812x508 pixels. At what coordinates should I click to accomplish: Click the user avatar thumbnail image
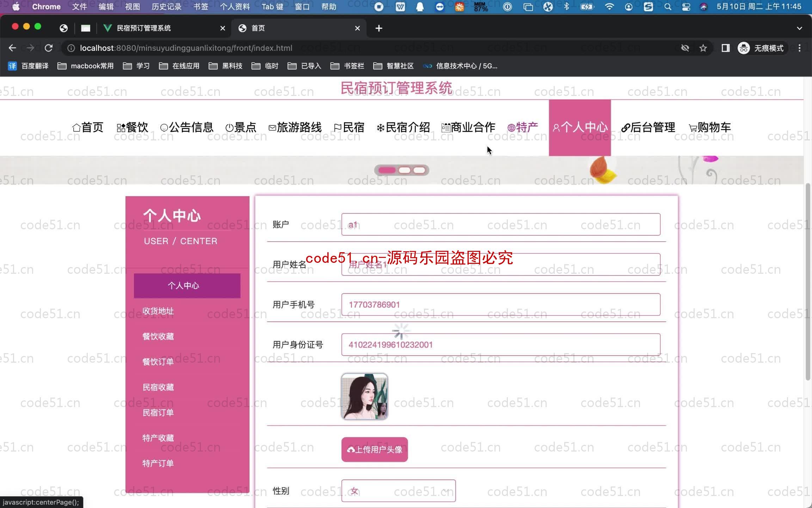pos(365,396)
